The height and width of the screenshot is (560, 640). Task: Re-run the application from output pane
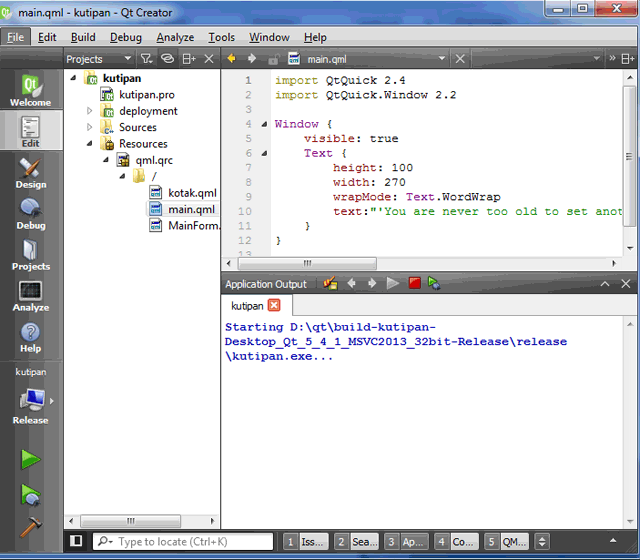pyautogui.click(x=393, y=283)
